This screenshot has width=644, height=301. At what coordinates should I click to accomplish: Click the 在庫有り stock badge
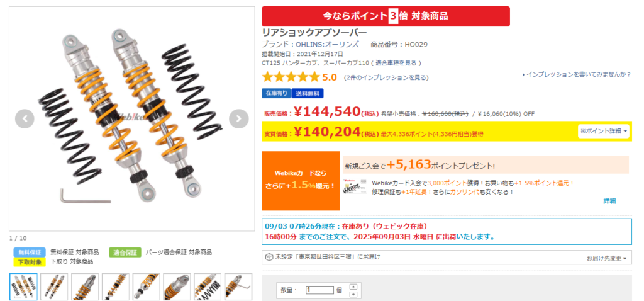pyautogui.click(x=276, y=94)
